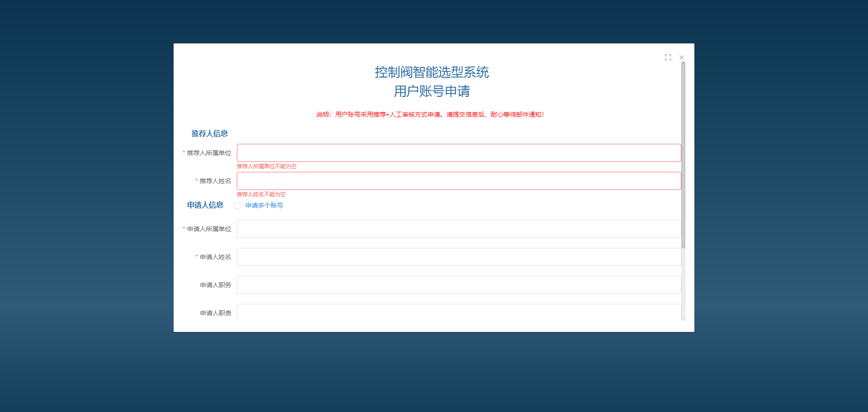The width and height of the screenshot is (868, 412).
Task: Click the 推荐人姓名 field label
Action: [x=215, y=181]
